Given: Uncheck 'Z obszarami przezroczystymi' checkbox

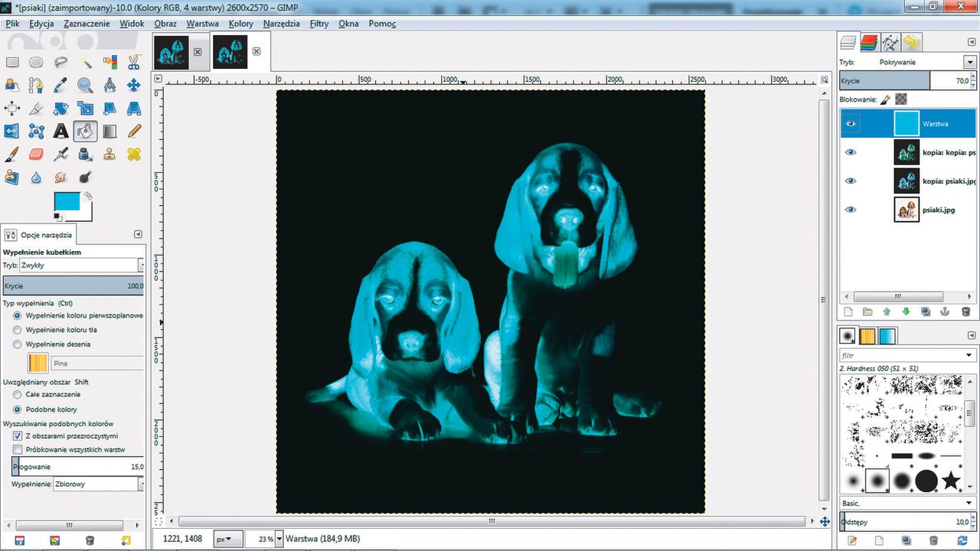Looking at the screenshot, I should point(18,435).
